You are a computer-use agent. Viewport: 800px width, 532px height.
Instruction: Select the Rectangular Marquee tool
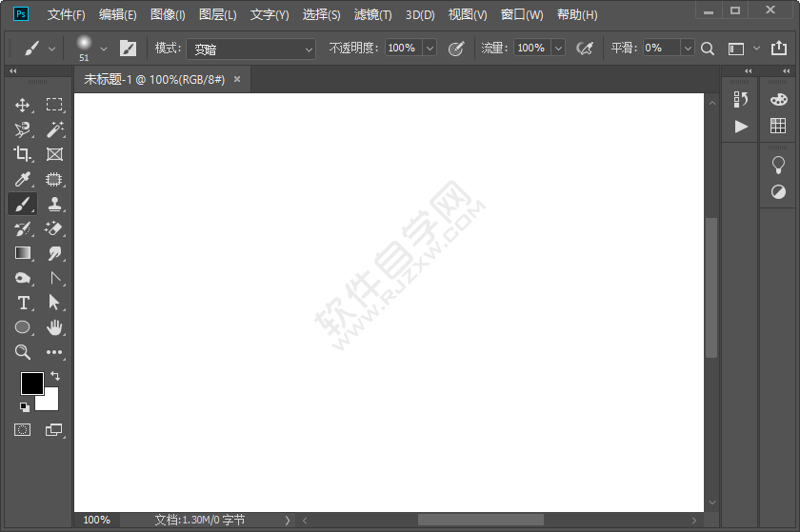click(54, 105)
